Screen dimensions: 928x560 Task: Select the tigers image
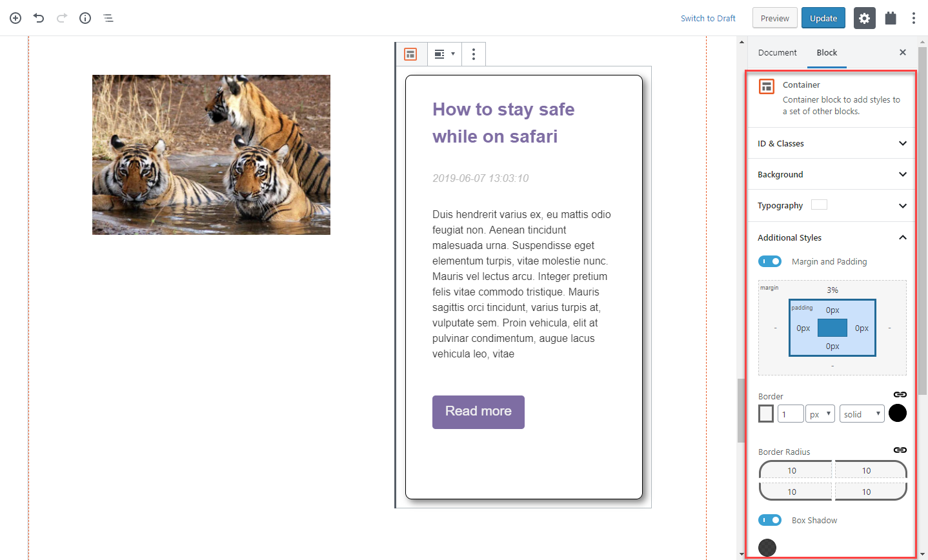[x=211, y=155]
